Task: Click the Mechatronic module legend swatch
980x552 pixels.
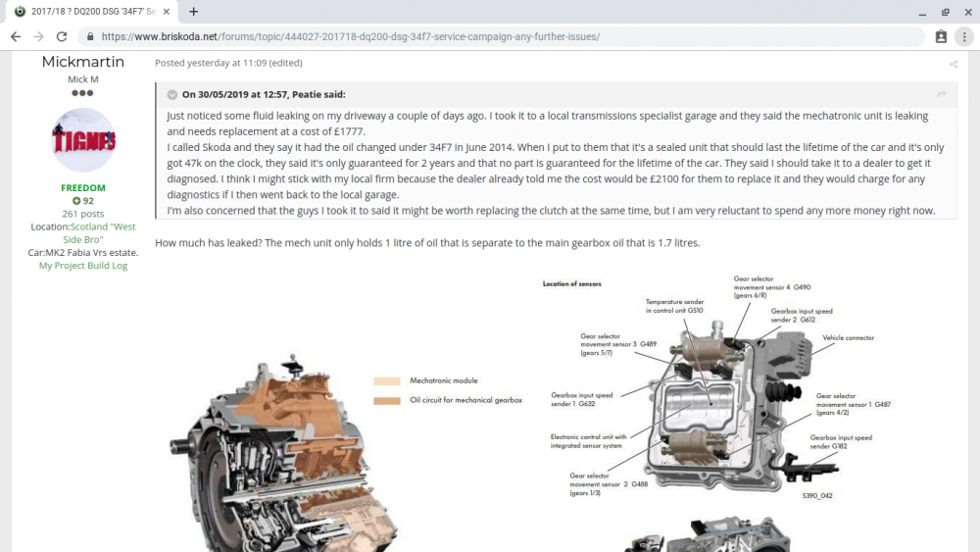Action: click(x=387, y=380)
